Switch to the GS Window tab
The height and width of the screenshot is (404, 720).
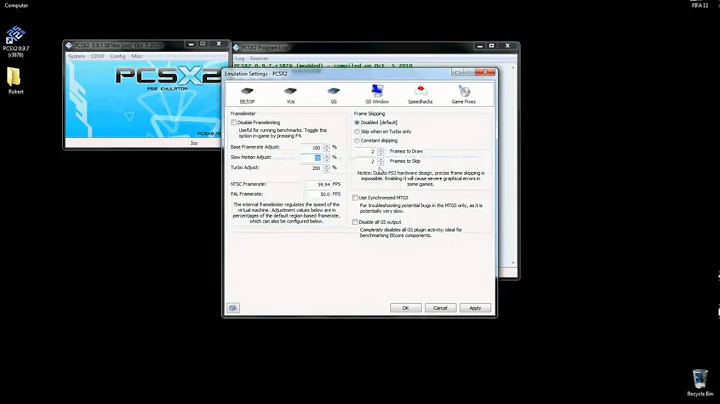pyautogui.click(x=377, y=95)
